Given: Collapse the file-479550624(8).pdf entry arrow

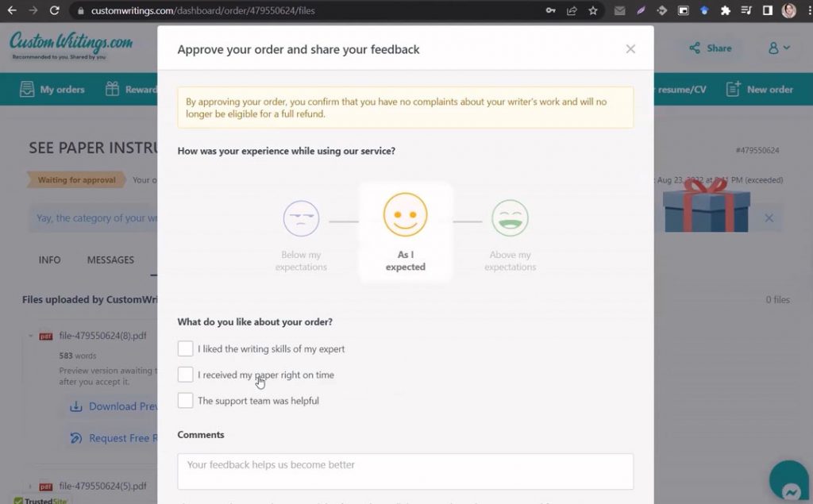Looking at the screenshot, I should click(31, 336).
